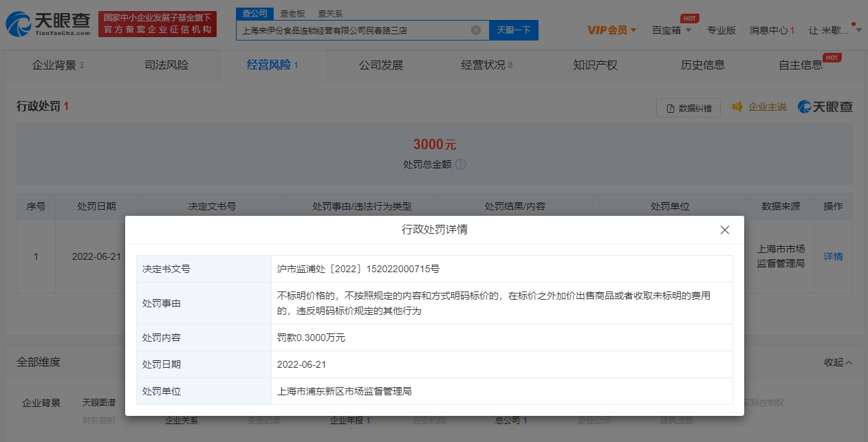
Task: Click 企业年报 link in dimensions section
Action: tap(350, 420)
